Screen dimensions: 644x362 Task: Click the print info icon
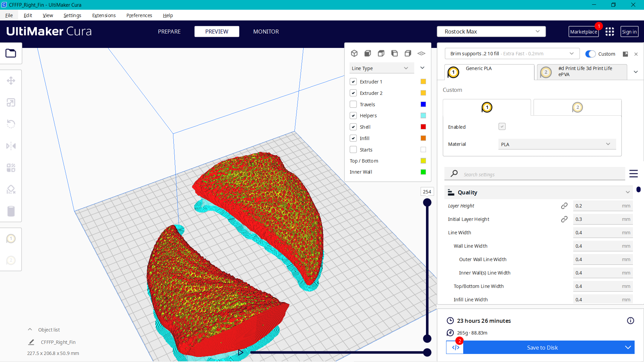[x=630, y=321]
